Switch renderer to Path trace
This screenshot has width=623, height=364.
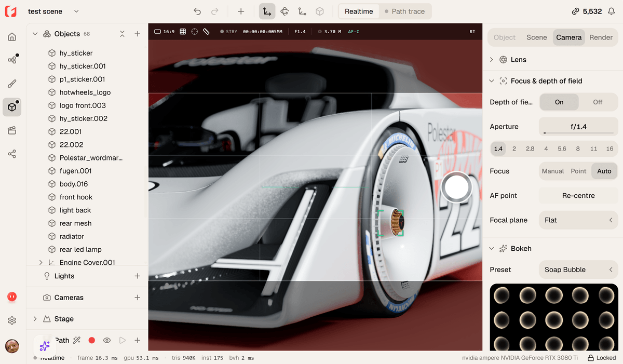404,11
